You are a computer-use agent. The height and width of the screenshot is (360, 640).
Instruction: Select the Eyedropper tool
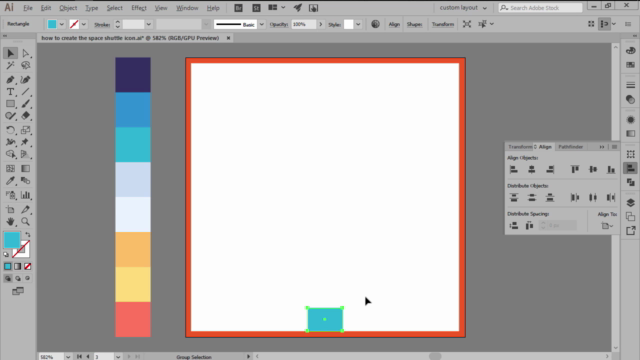tap(10, 181)
